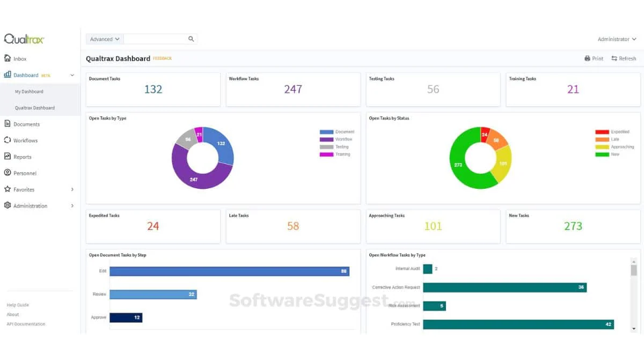Viewport: 644px width, 362px height.
Task: Click the workflow chart scrollbar down arrow
Action: coord(634,328)
